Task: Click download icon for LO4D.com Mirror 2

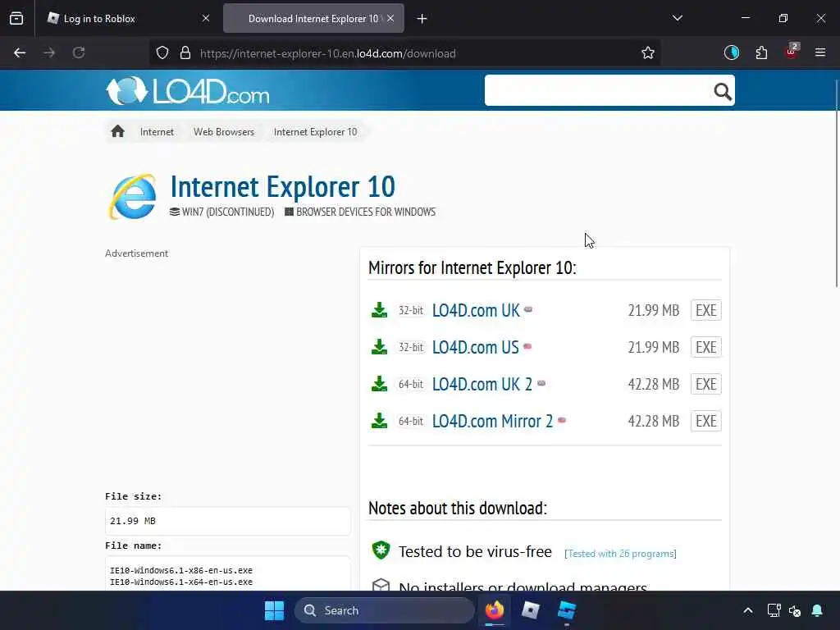Action: [x=379, y=421]
